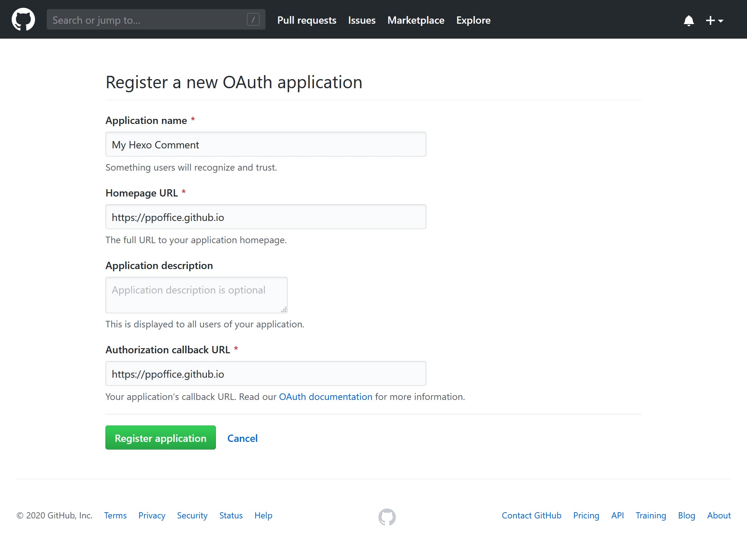Open the notifications bell

688,20
